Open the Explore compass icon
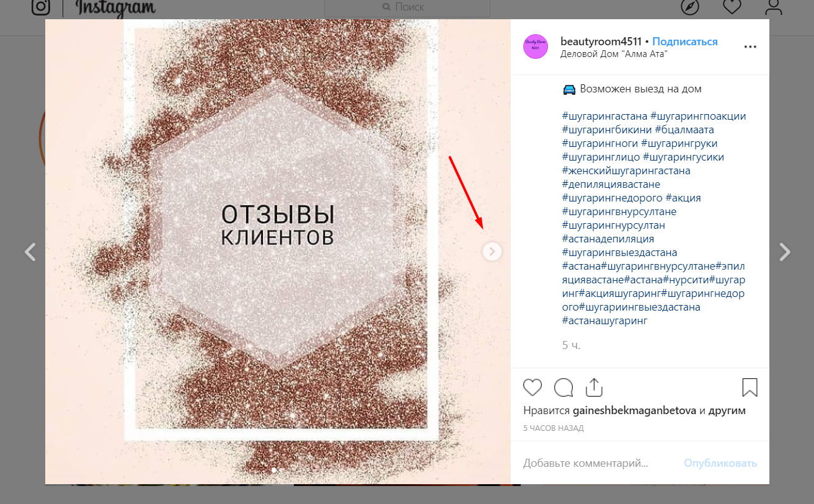This screenshot has width=814, height=504. [690, 7]
